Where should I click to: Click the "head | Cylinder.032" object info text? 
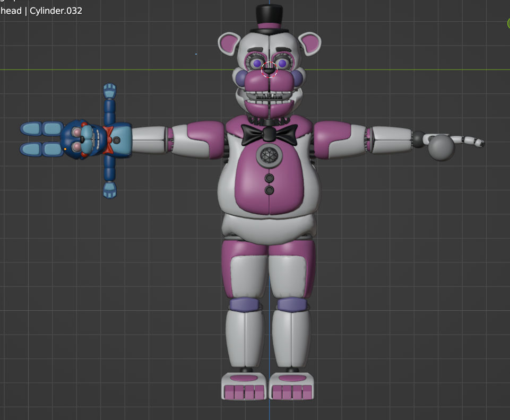pyautogui.click(x=41, y=11)
